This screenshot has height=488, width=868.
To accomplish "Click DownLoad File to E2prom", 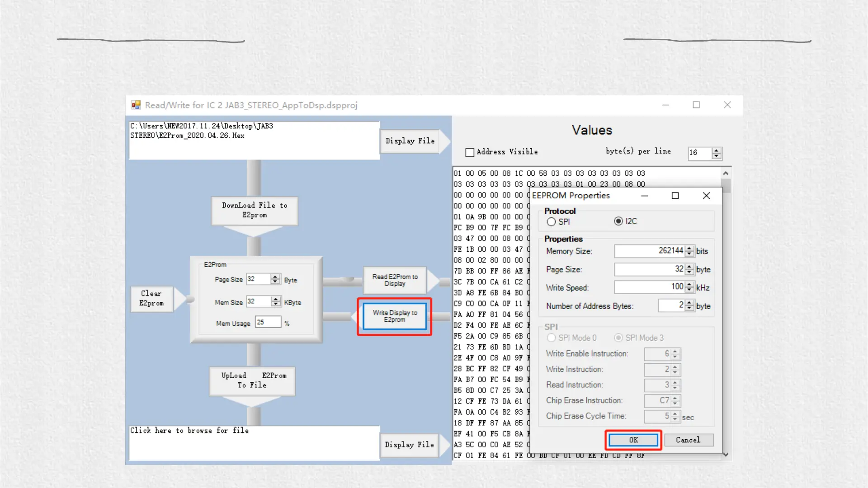I will pyautogui.click(x=254, y=211).
